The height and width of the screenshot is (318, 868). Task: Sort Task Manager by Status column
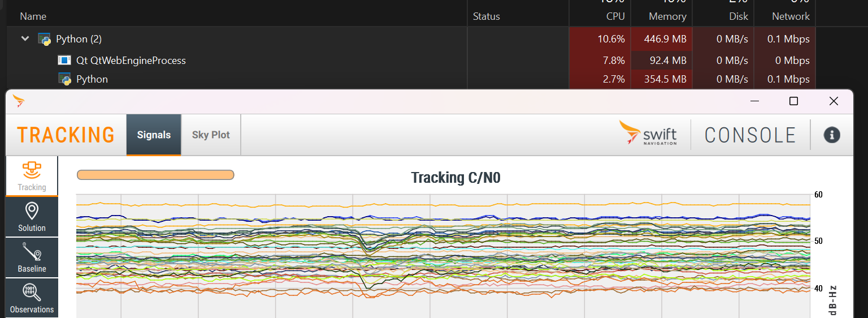point(487,16)
